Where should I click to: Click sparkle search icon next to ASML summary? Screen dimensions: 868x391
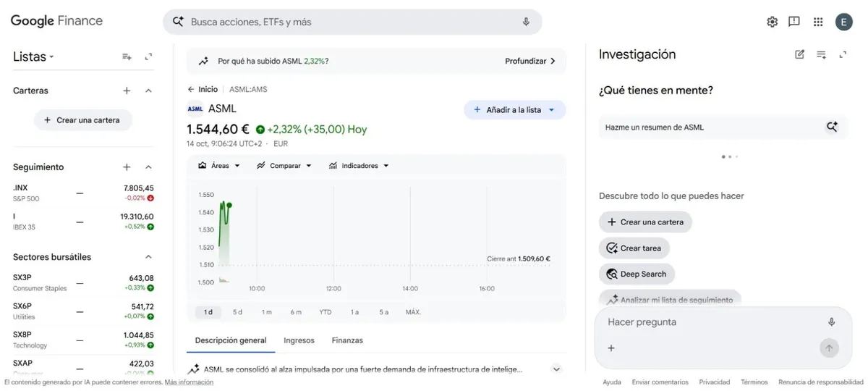click(832, 127)
